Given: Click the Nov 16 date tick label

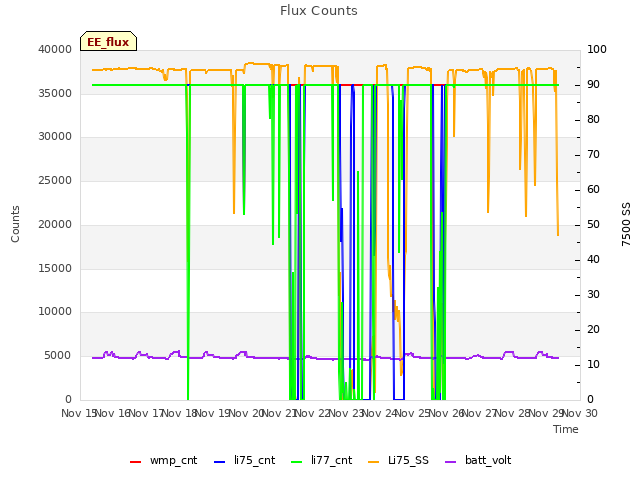Looking at the screenshot, I should (x=114, y=413).
